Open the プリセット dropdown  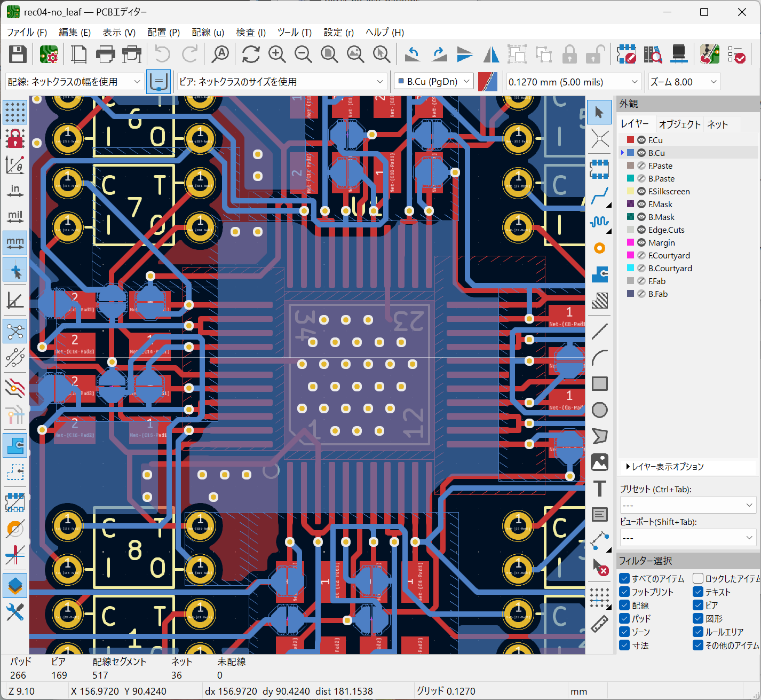click(688, 505)
